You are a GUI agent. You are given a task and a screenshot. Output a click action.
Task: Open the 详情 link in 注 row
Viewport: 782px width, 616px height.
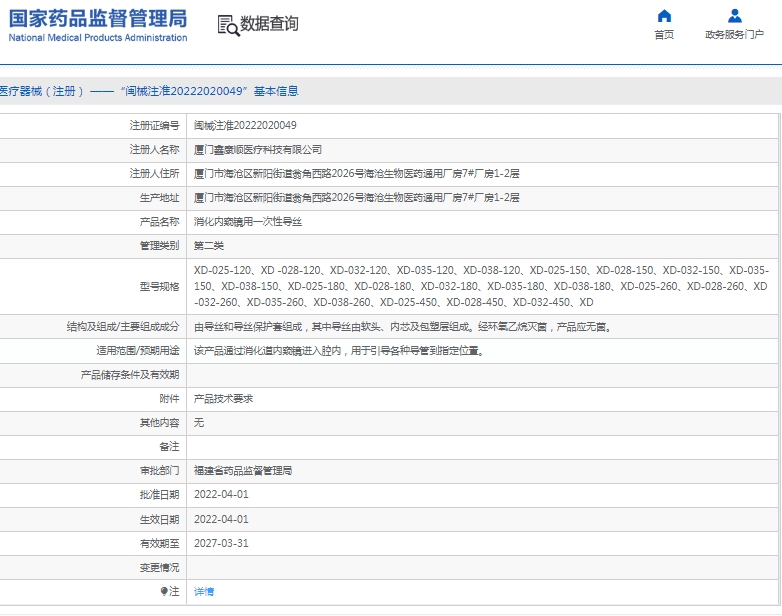(204, 592)
